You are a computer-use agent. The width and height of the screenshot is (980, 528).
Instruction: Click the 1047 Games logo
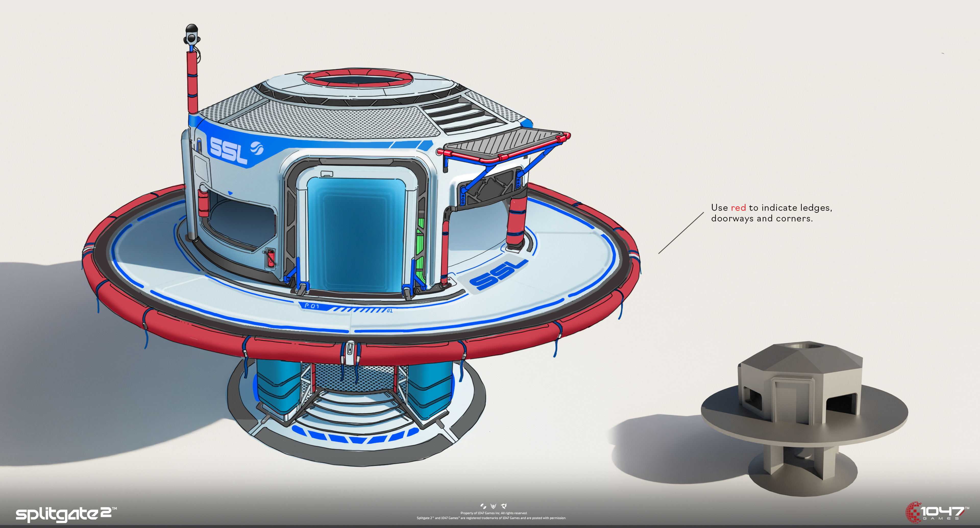[x=937, y=512]
